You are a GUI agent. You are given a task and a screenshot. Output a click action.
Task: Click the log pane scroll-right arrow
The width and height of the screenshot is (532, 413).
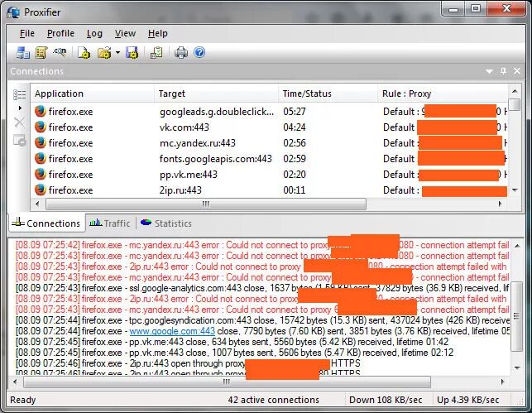click(x=502, y=382)
